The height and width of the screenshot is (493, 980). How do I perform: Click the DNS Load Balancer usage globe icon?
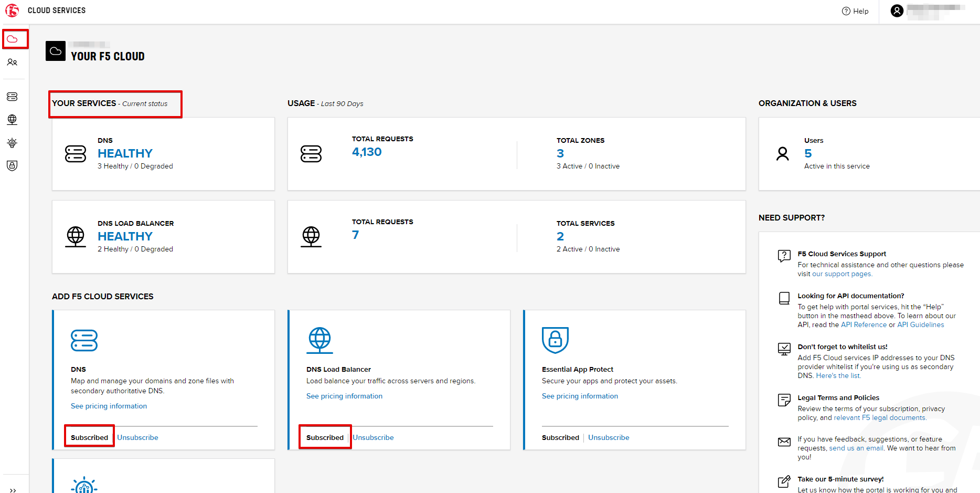[x=311, y=237]
